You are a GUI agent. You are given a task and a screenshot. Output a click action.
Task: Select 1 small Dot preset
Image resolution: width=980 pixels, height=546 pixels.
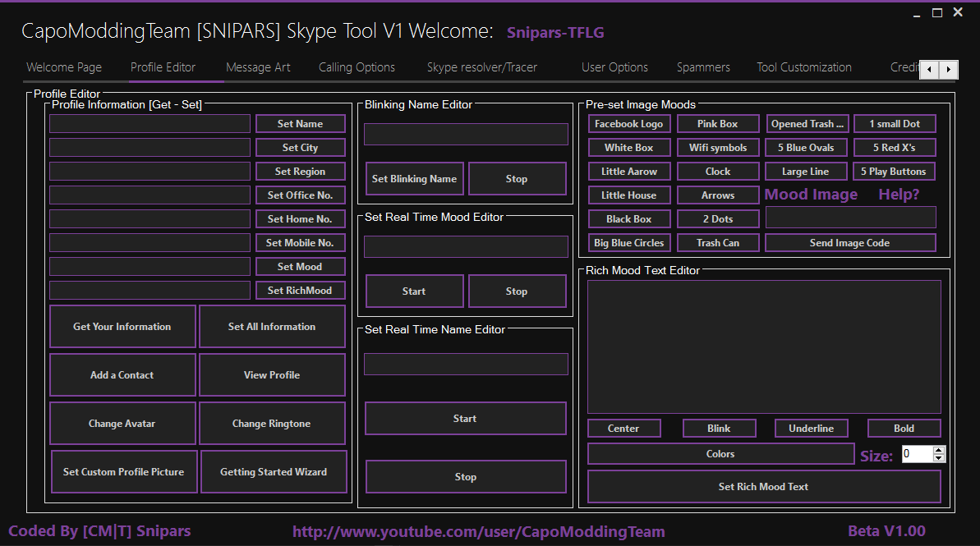pyautogui.click(x=895, y=124)
